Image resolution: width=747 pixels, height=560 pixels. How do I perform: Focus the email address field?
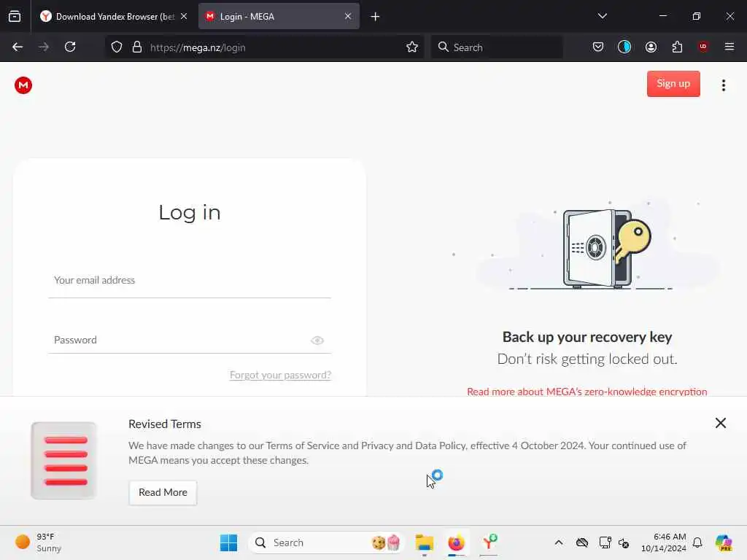pos(189,281)
